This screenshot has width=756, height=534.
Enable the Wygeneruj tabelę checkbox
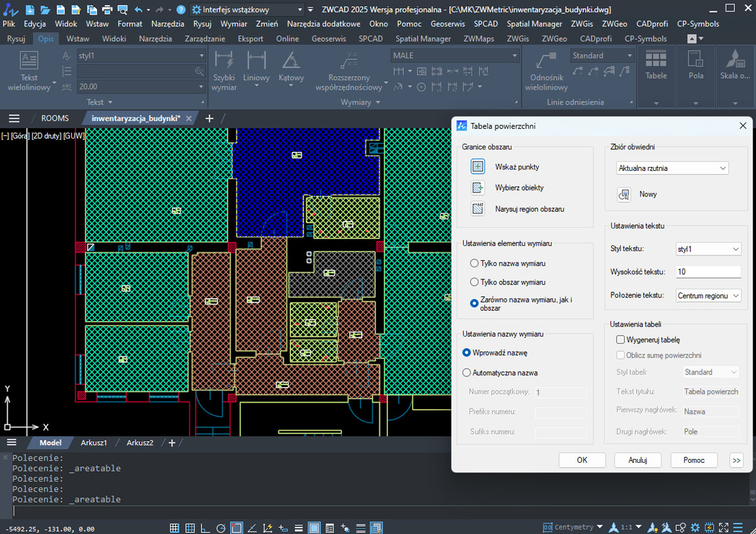pyautogui.click(x=621, y=340)
